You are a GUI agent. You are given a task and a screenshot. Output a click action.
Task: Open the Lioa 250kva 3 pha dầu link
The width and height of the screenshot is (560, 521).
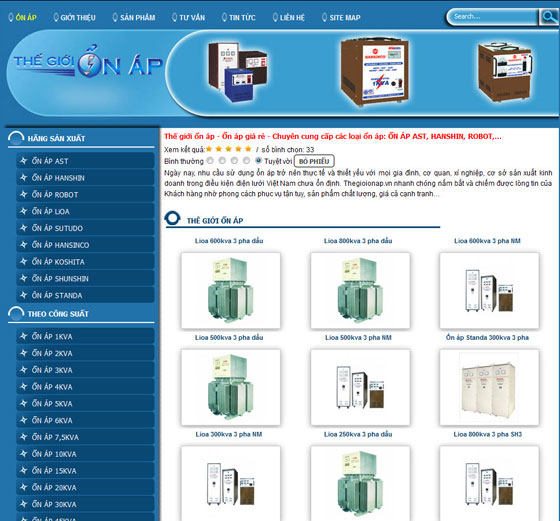click(358, 434)
